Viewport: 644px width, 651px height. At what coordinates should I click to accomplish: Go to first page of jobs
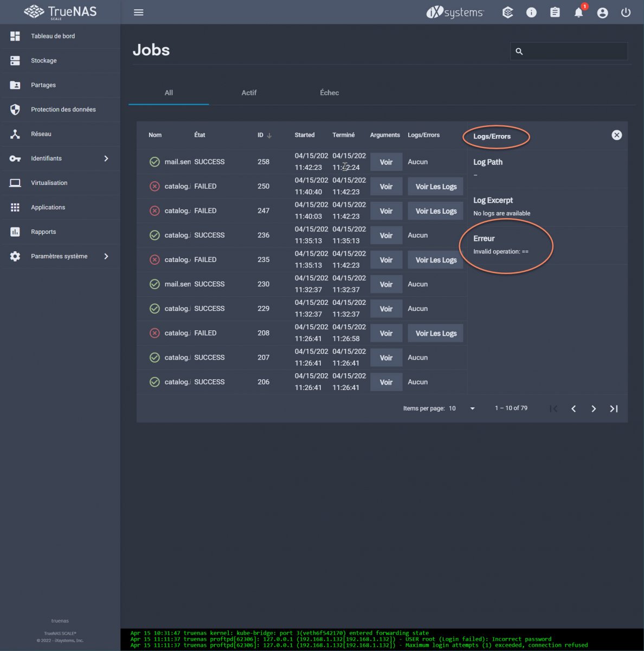coord(553,409)
